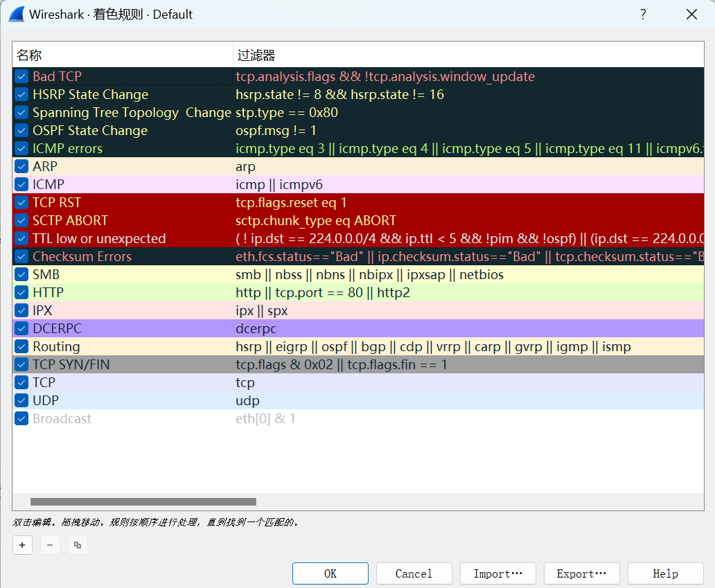
Task: Select the OSPF State Change rule name
Action: point(90,130)
